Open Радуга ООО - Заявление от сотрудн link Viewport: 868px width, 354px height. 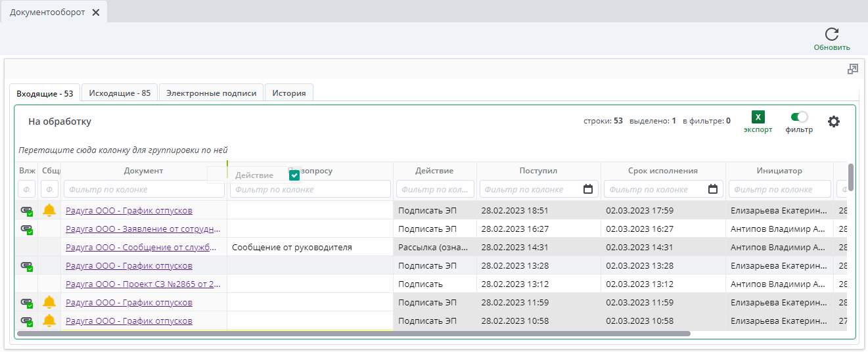[143, 229]
